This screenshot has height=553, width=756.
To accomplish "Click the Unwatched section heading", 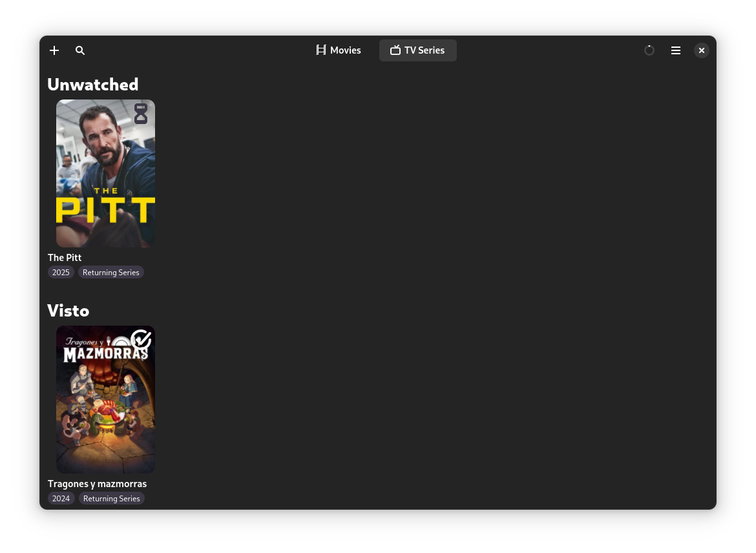I will [93, 85].
